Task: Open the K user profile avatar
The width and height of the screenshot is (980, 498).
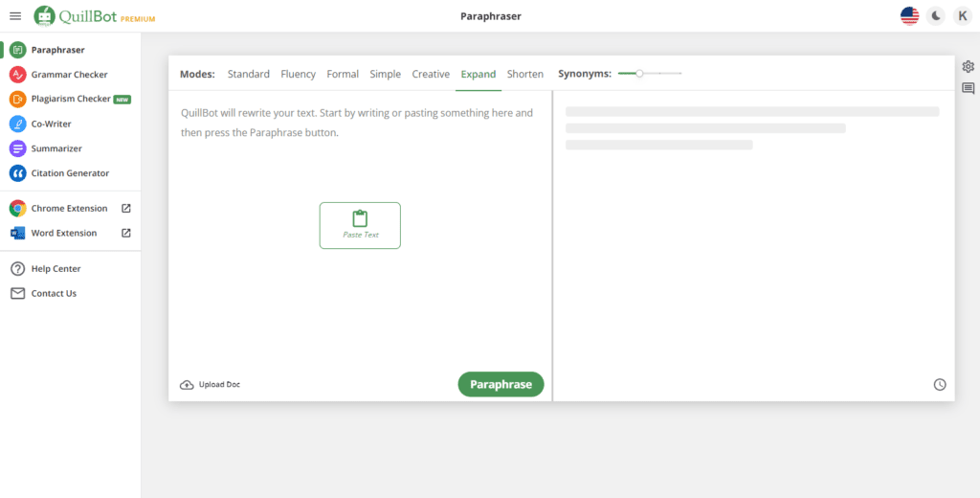Action: [963, 16]
